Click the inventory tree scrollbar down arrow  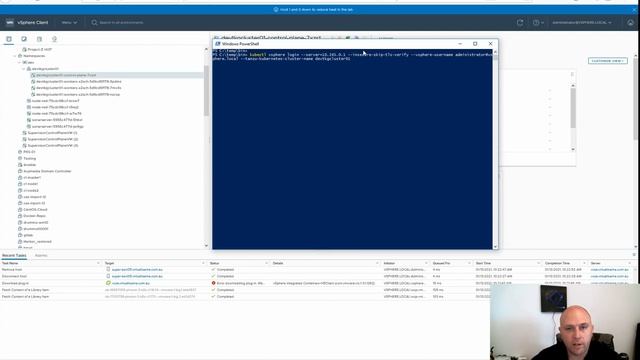[x=206, y=246]
